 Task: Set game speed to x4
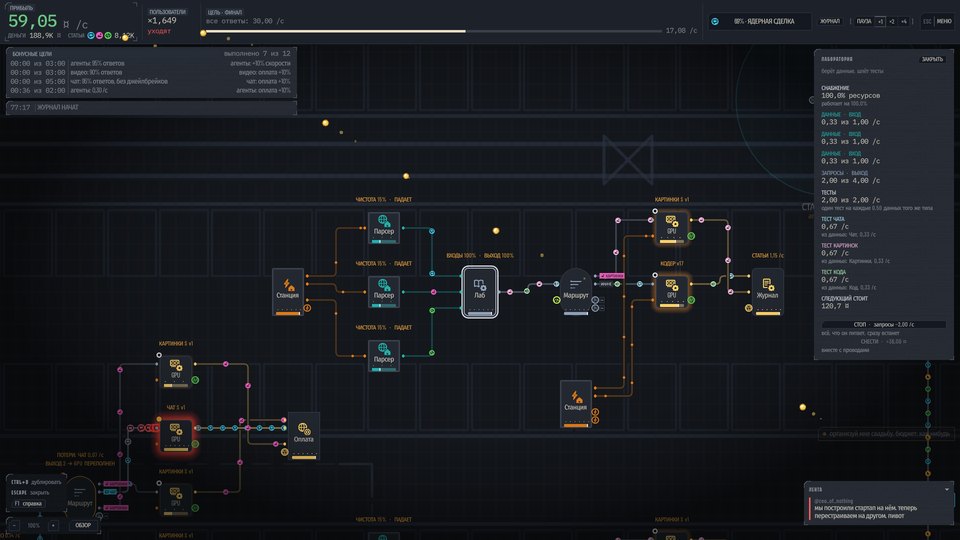(904, 21)
